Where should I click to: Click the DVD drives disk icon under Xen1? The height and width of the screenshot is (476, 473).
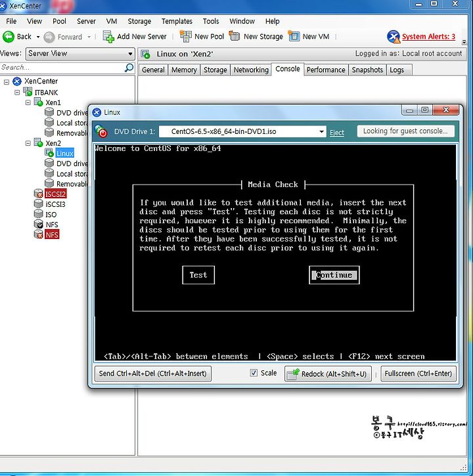(49, 112)
